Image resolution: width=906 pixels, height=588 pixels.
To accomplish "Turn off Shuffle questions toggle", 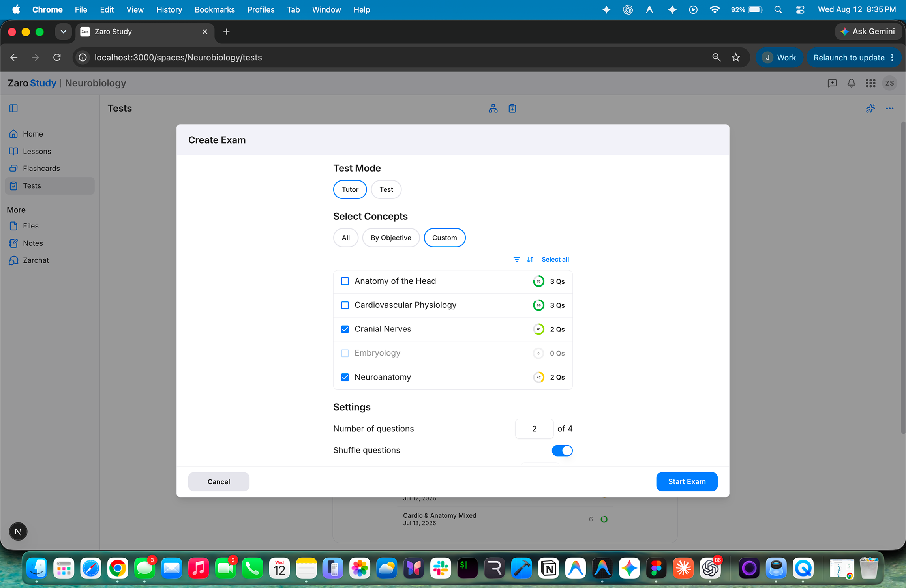I will (562, 451).
